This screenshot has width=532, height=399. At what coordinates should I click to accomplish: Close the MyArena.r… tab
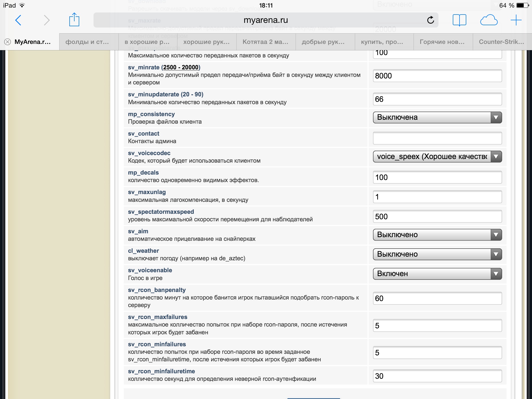[8, 42]
